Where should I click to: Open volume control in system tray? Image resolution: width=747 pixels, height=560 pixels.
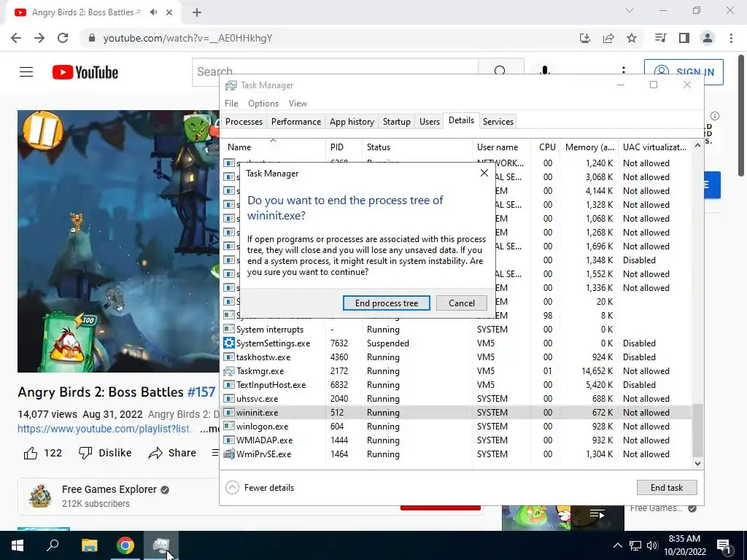652,545
